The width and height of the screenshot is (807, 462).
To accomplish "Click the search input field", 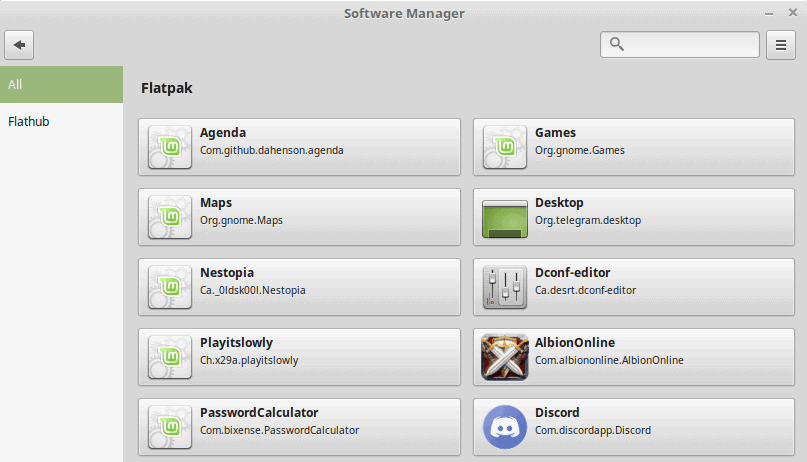I will 690,45.
